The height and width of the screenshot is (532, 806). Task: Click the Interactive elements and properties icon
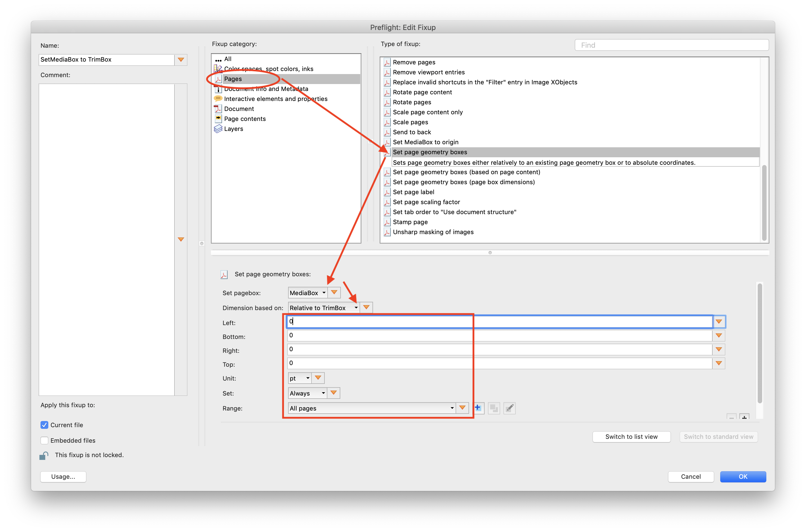pyautogui.click(x=219, y=98)
